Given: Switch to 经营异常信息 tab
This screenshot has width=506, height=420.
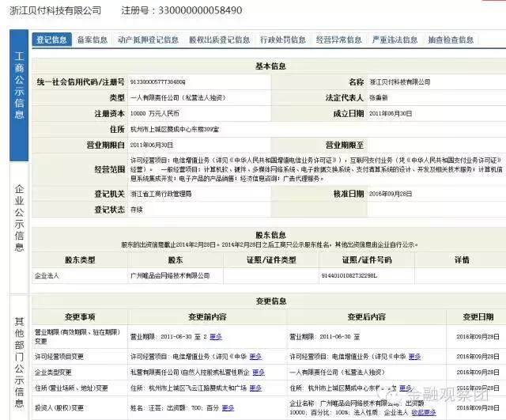Looking at the screenshot, I should (x=339, y=40).
